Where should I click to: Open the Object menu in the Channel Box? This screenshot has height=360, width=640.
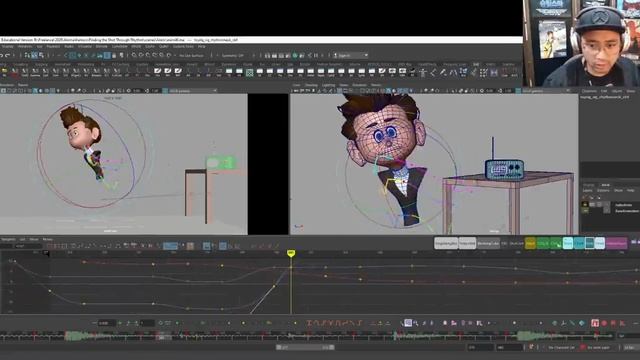coord(617,91)
